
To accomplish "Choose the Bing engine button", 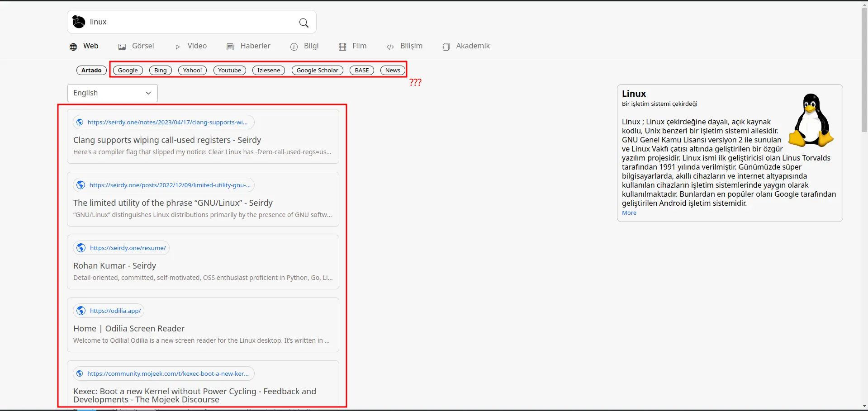I will (161, 70).
